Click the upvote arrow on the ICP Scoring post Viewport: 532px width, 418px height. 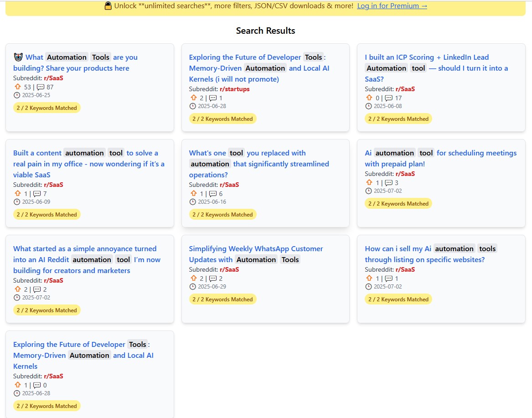pos(369,98)
